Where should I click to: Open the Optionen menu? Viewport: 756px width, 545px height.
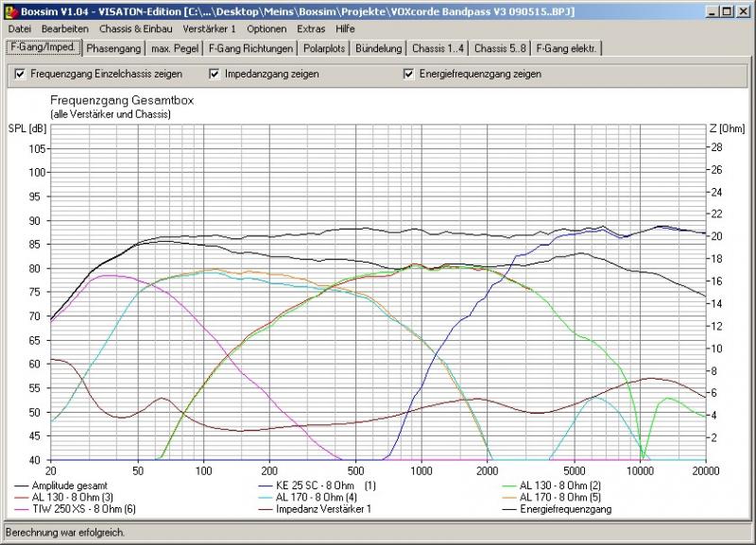pos(266,29)
